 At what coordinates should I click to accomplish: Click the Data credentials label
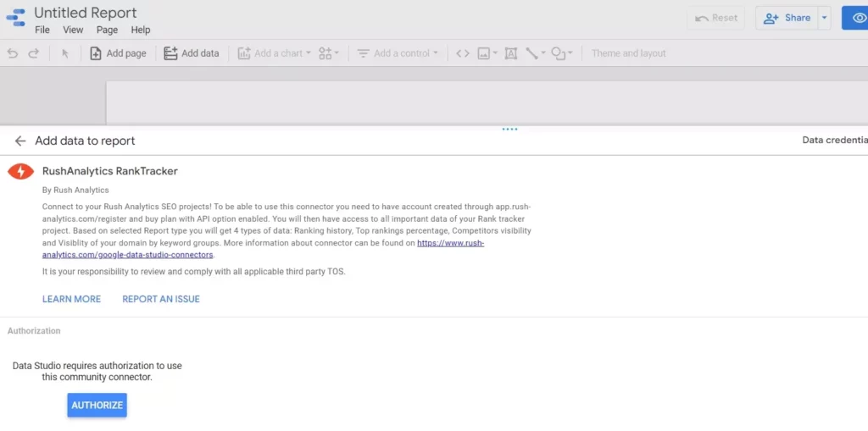coord(835,140)
